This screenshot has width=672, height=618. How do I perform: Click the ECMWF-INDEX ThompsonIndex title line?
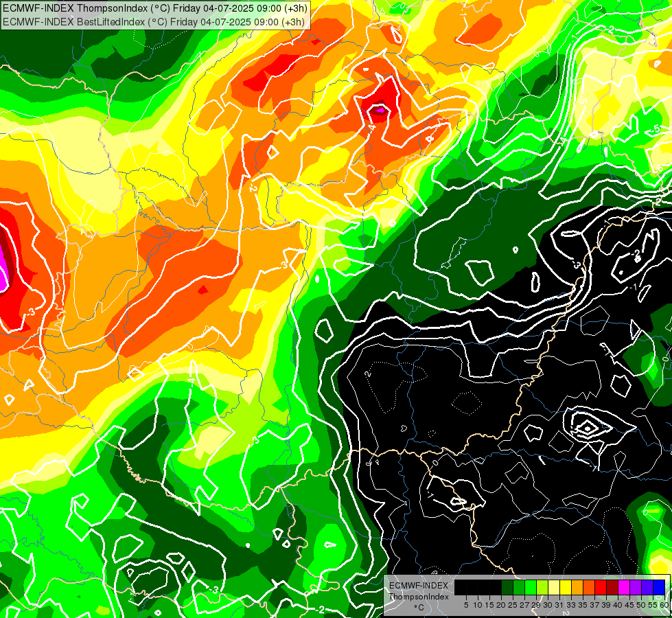(154, 8)
